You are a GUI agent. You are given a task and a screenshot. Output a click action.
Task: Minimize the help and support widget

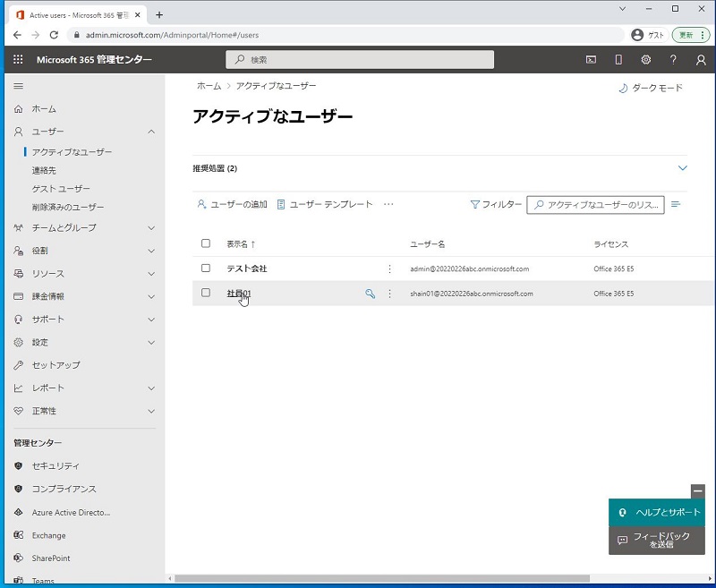point(698,491)
